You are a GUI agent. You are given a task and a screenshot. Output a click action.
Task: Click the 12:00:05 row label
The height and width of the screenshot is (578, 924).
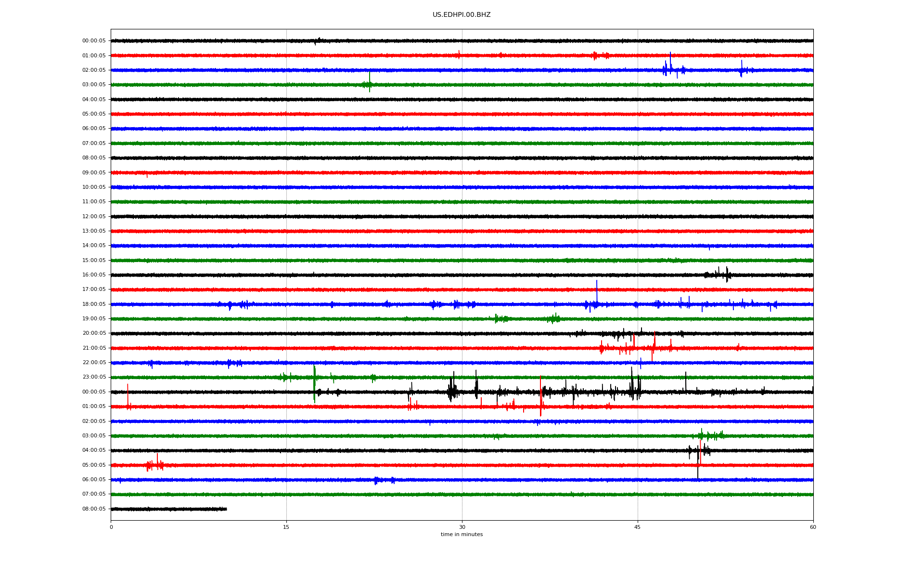94,217
